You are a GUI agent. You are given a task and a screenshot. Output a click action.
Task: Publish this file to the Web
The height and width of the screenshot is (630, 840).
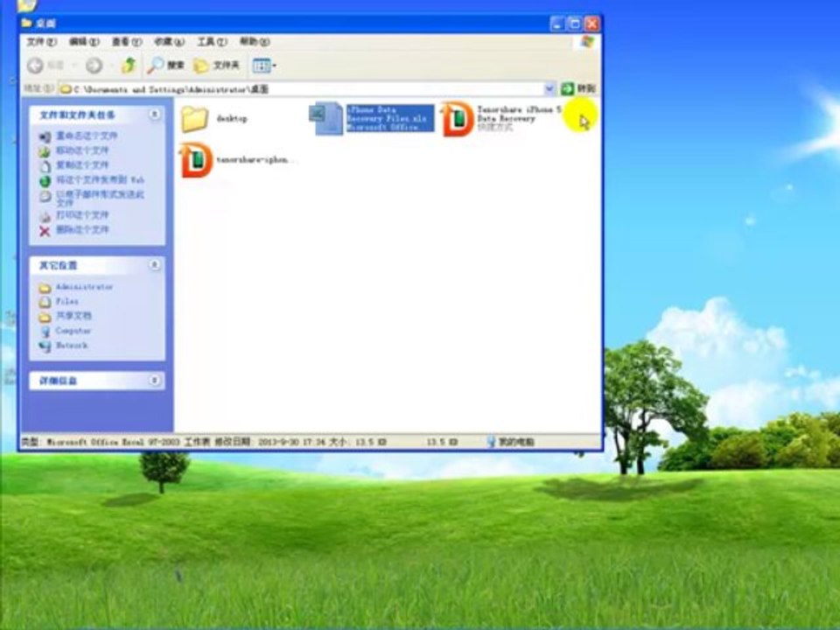click(92, 180)
